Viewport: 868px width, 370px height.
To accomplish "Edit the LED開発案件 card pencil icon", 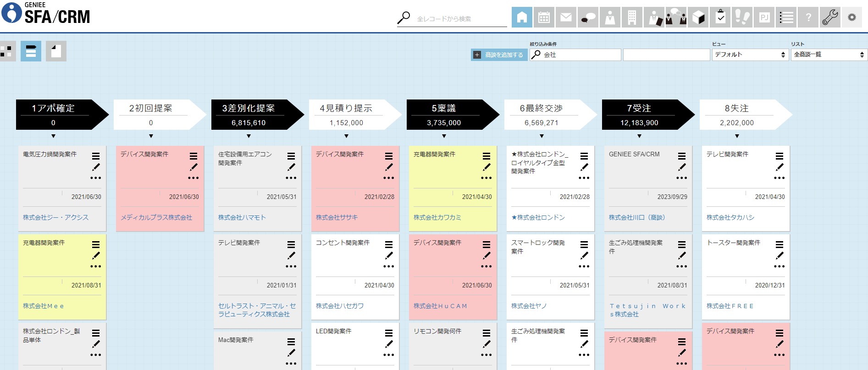I will click(x=389, y=344).
